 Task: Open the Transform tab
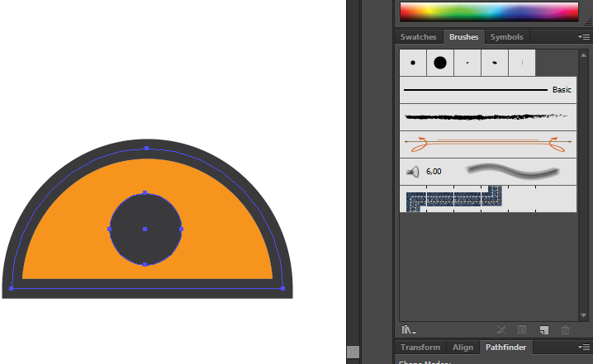[420, 347]
